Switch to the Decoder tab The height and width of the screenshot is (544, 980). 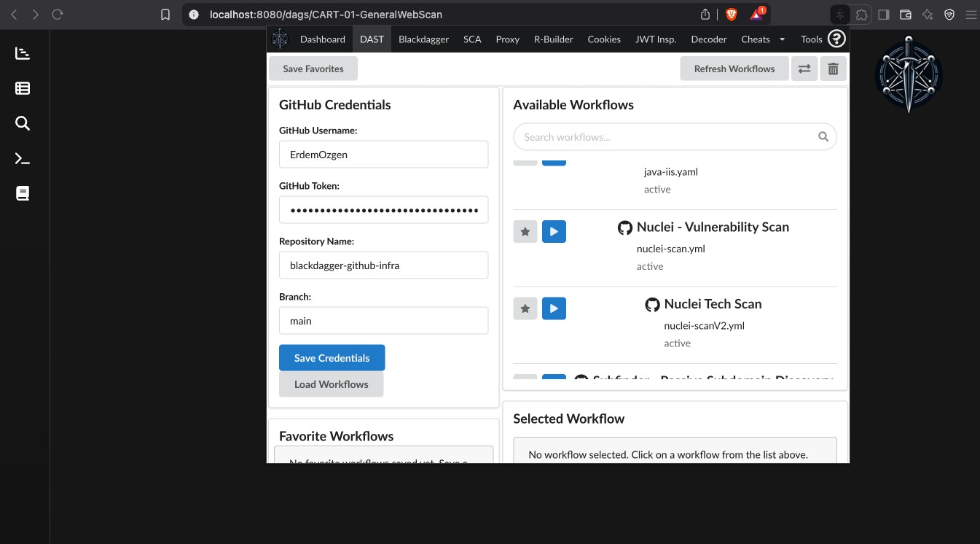coord(709,39)
